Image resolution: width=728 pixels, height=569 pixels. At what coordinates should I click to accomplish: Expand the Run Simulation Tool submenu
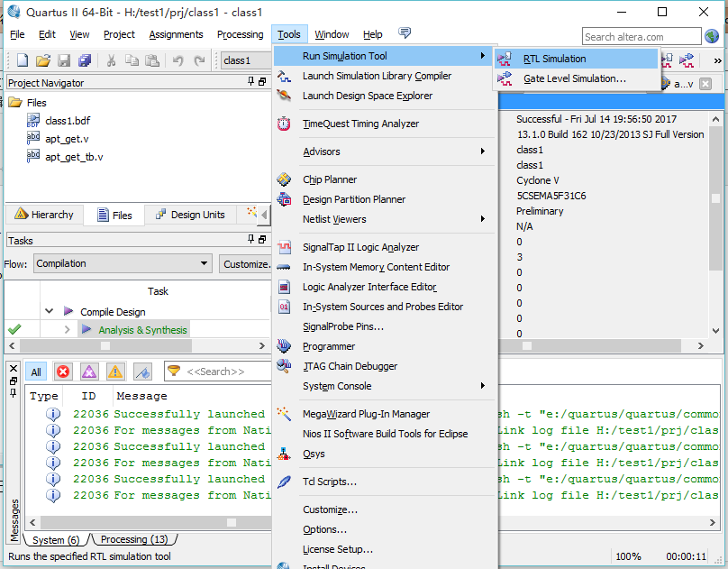click(385, 56)
